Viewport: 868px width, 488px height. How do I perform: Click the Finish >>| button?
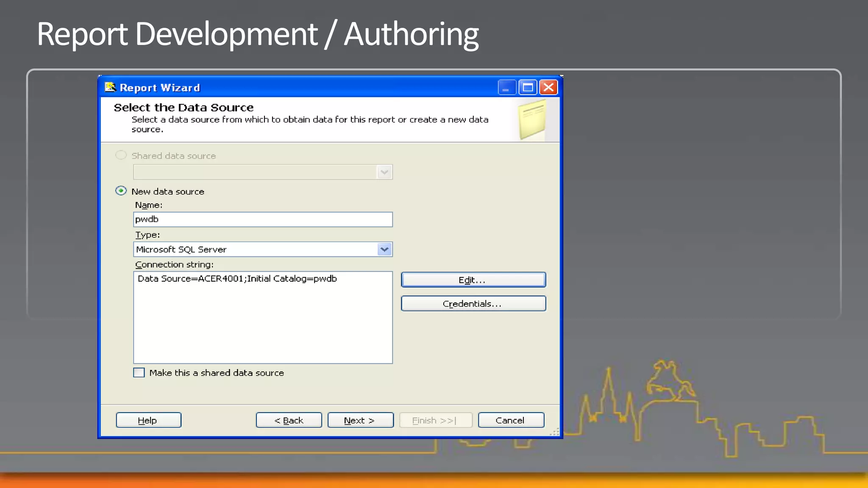coord(436,420)
